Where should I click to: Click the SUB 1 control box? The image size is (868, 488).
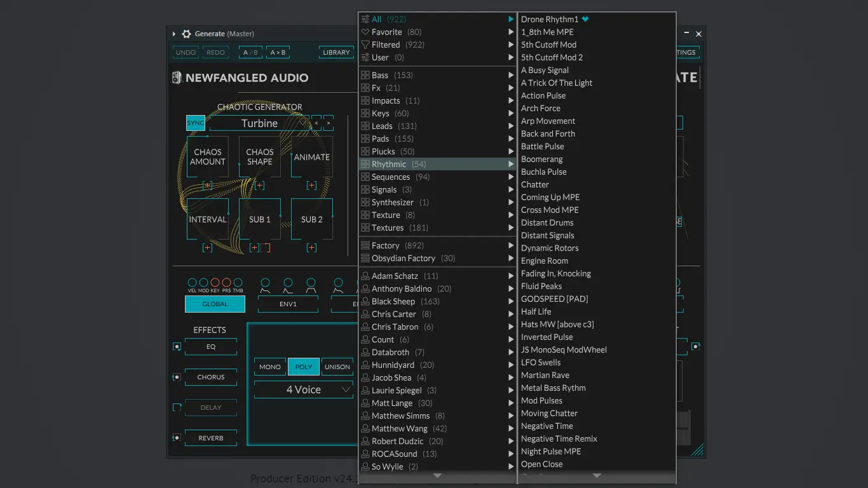260,219
